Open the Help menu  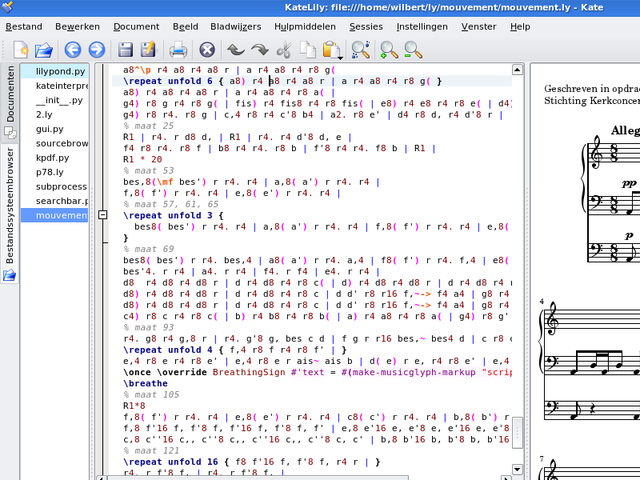(520, 27)
